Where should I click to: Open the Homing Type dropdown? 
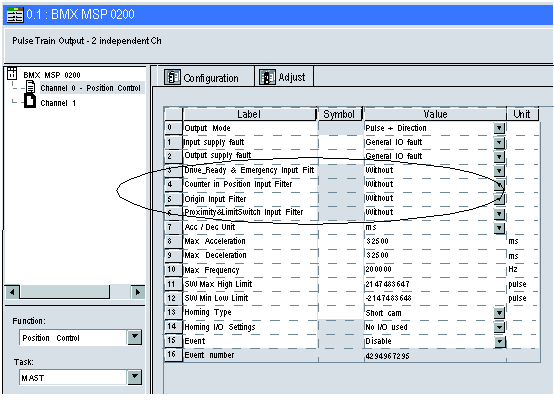coord(499,313)
